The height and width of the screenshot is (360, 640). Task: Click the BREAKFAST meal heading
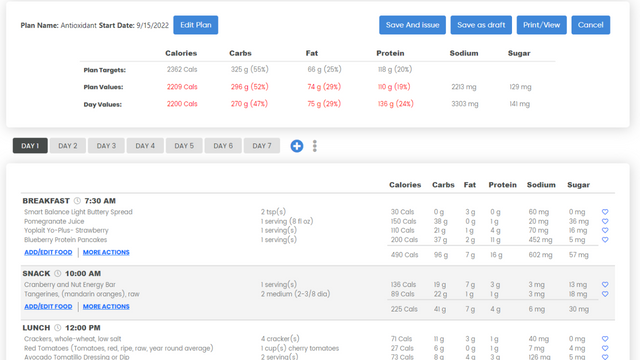tap(46, 201)
